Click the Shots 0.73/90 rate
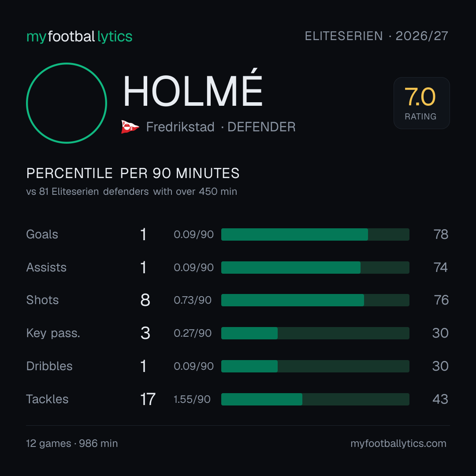This screenshot has width=476, height=476. point(193,300)
